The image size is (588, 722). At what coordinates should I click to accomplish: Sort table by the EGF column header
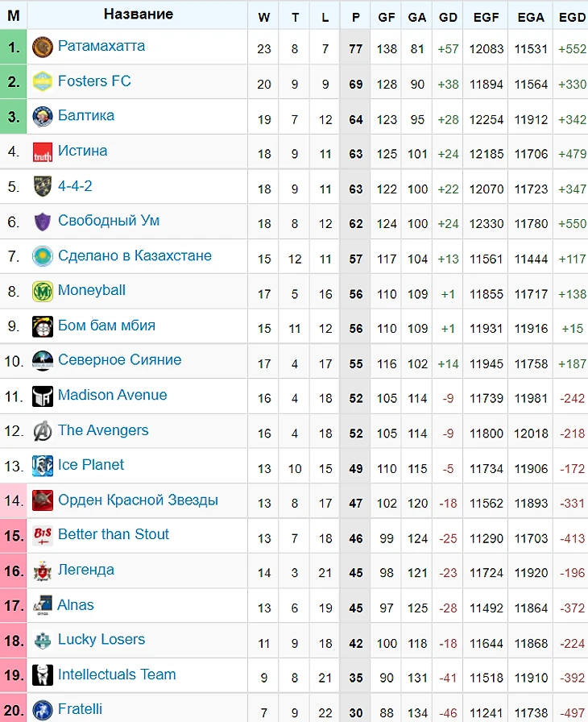coord(486,18)
